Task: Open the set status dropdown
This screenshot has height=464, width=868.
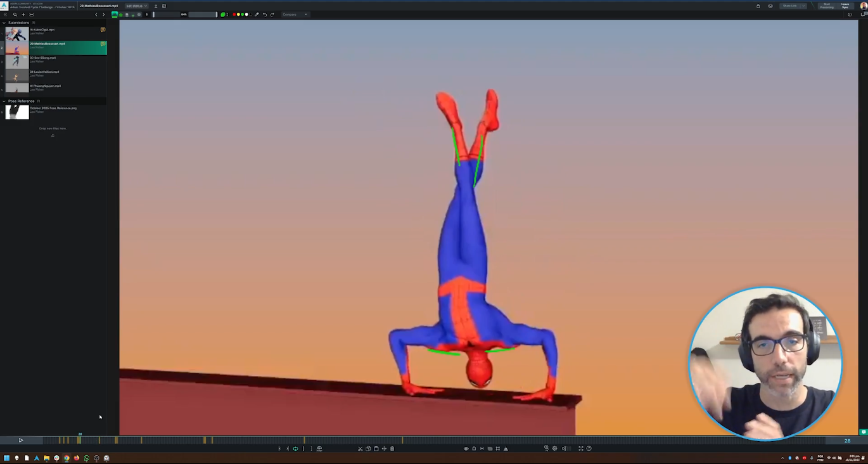Action: tap(136, 6)
